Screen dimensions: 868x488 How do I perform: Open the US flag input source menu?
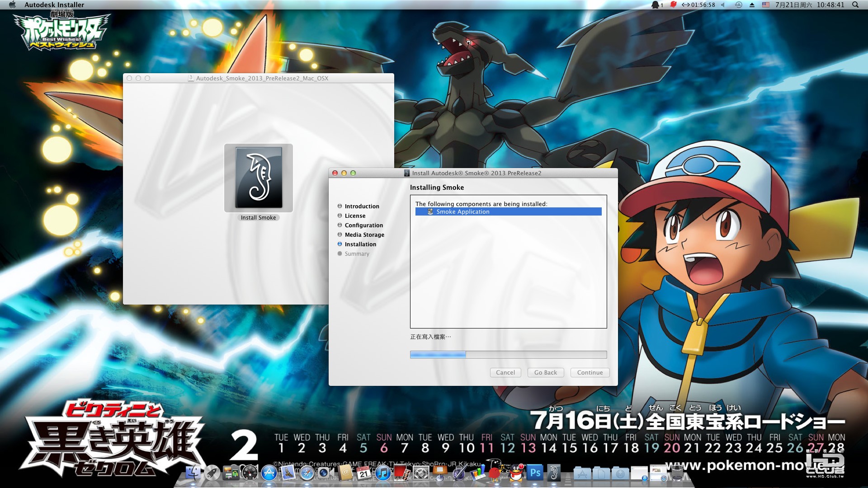pyautogui.click(x=766, y=5)
